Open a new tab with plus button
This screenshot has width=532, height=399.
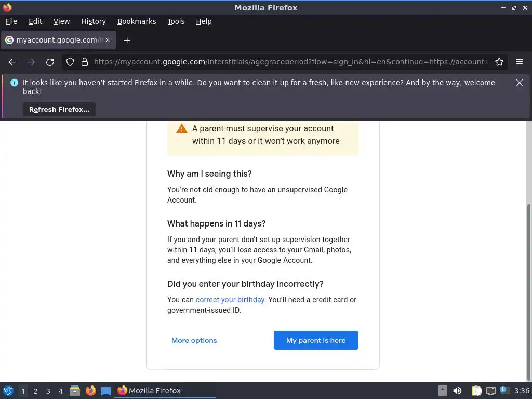tap(127, 41)
